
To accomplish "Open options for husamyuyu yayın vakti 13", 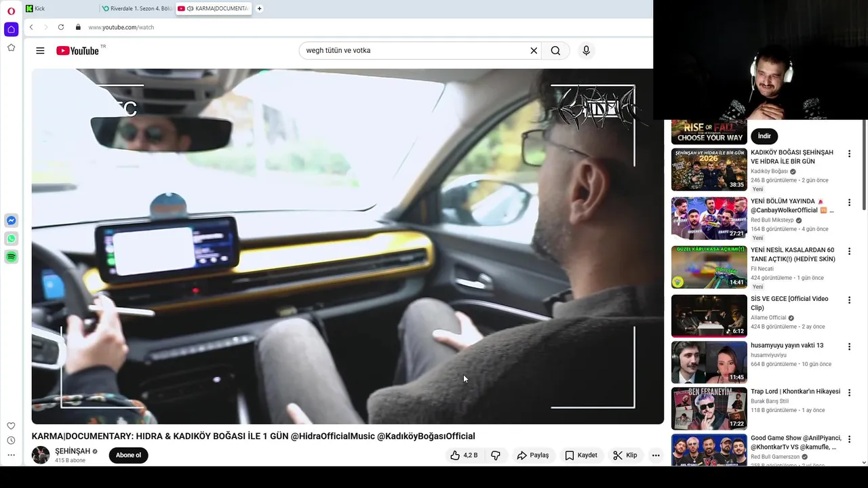I will click(849, 346).
